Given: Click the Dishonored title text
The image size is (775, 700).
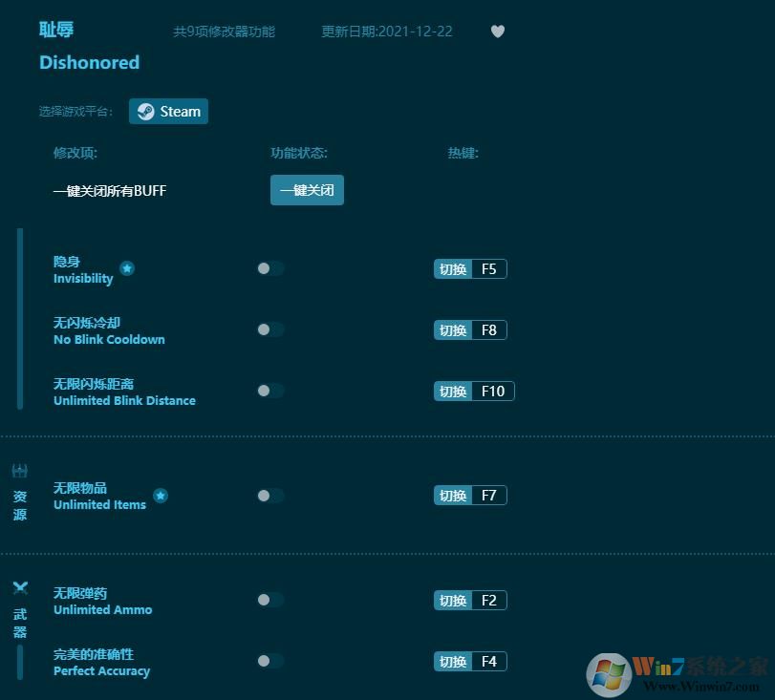Looking at the screenshot, I should (90, 63).
